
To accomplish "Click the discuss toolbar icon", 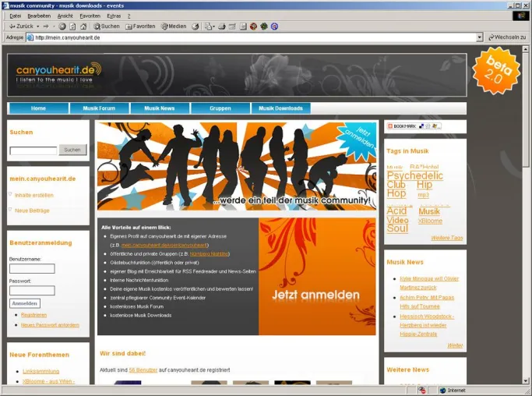I will click(243, 27).
